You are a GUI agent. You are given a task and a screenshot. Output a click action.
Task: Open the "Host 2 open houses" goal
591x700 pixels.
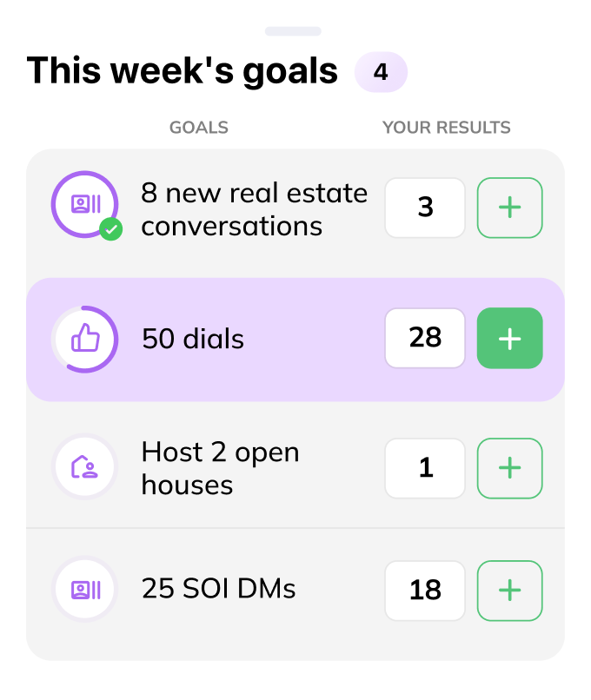220,468
